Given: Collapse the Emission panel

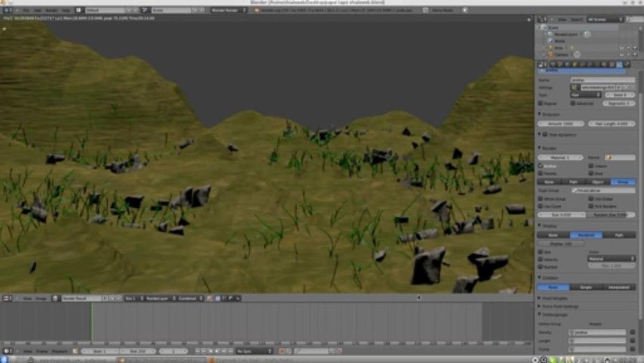Looking at the screenshot, I should click(x=540, y=114).
